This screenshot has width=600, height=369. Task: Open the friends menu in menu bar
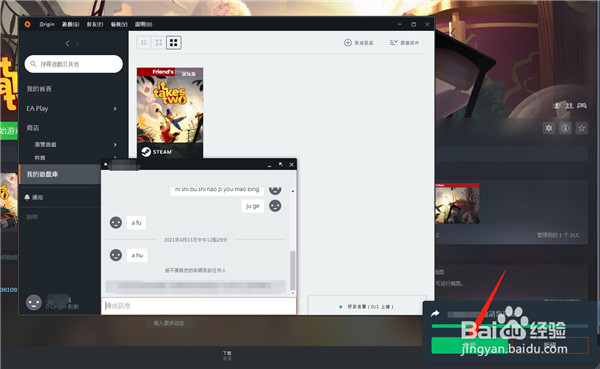(95, 24)
